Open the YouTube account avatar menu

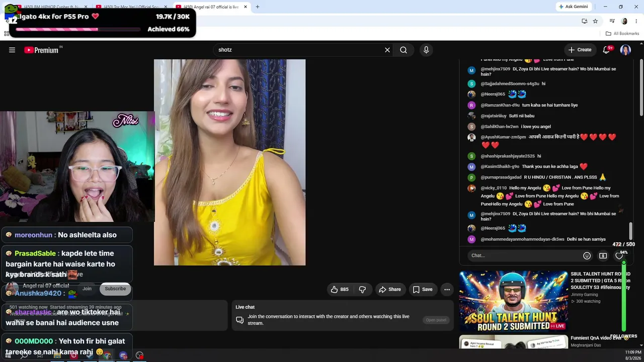(x=625, y=50)
